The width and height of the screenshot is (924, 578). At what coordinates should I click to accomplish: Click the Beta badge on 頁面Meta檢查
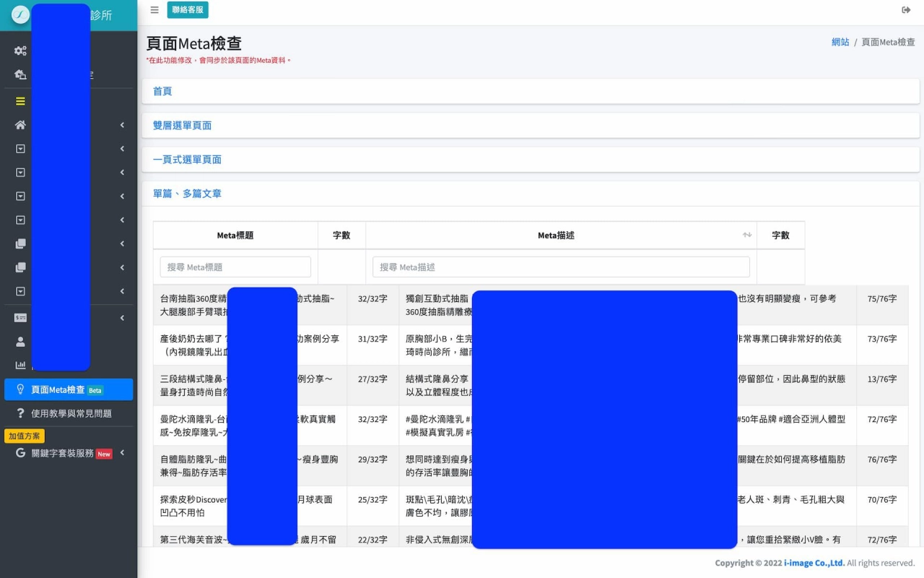(95, 390)
